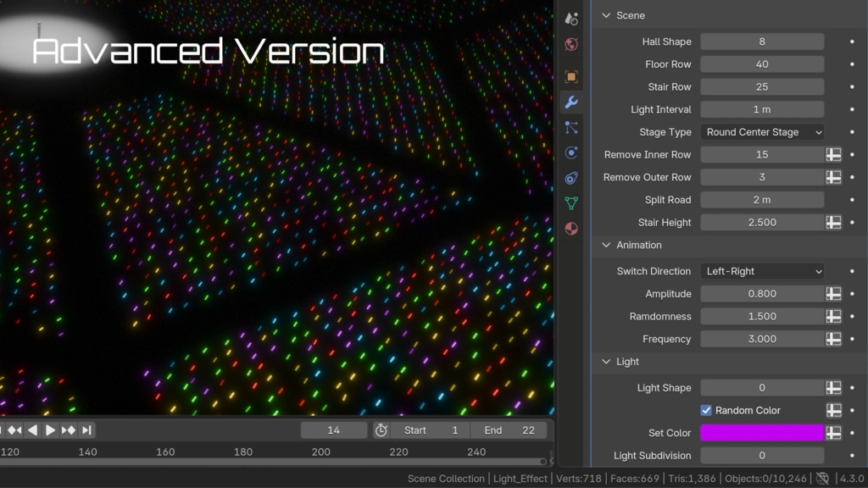Click the Split Road value field
Image resolution: width=868 pixels, height=488 pixels.
click(x=762, y=200)
